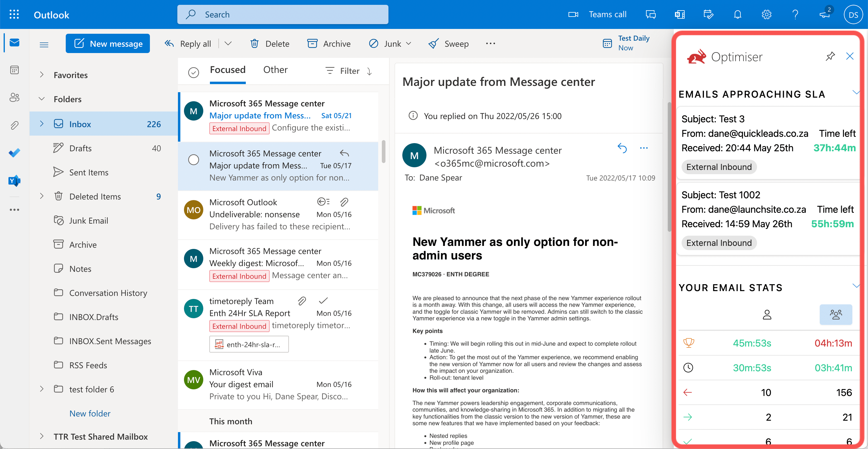Viewport: 868px width, 449px height.
Task: Open the Teams chat icon in header
Action: coord(651,14)
